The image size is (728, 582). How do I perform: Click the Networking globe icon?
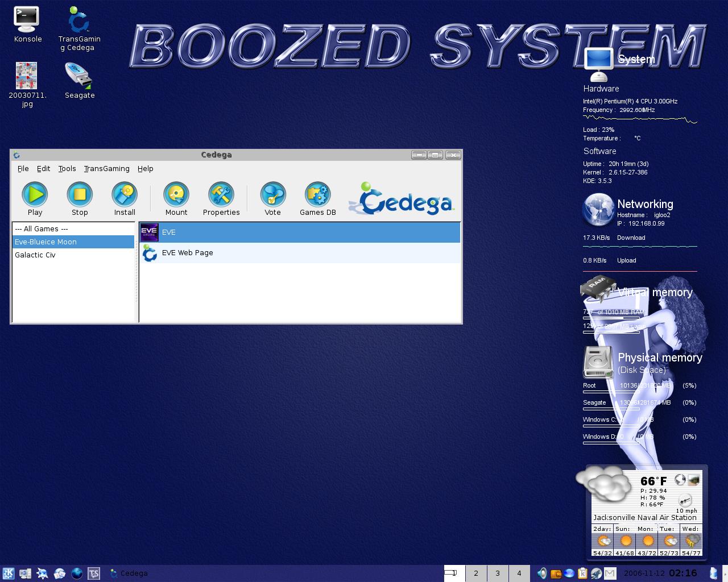pyautogui.click(x=598, y=209)
